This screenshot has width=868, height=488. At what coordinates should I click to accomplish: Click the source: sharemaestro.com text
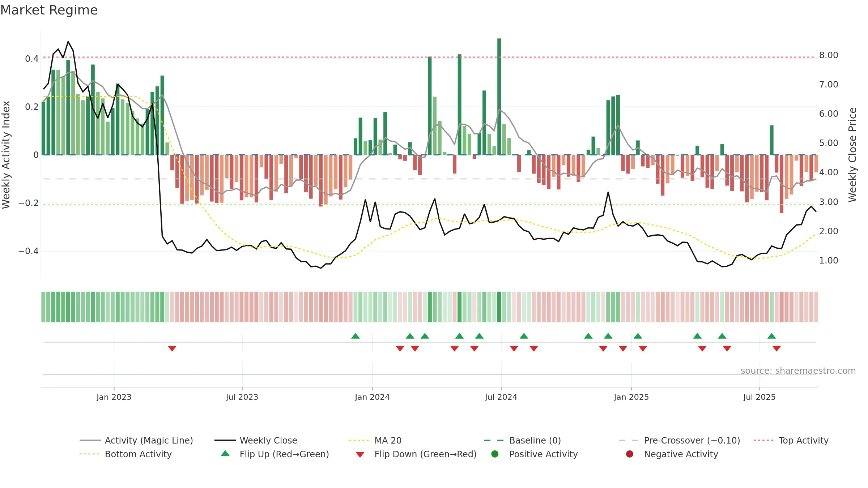[x=798, y=371]
